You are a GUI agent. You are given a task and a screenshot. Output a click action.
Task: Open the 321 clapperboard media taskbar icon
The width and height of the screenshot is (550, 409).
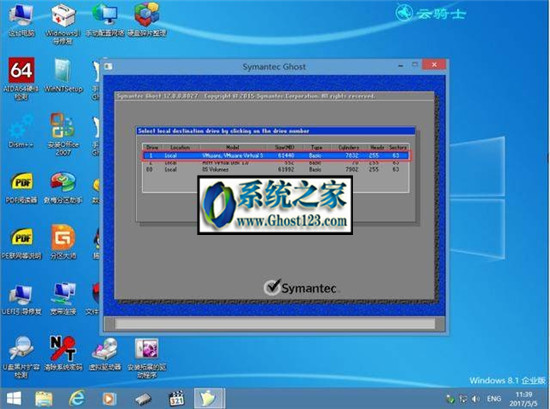[176, 398]
